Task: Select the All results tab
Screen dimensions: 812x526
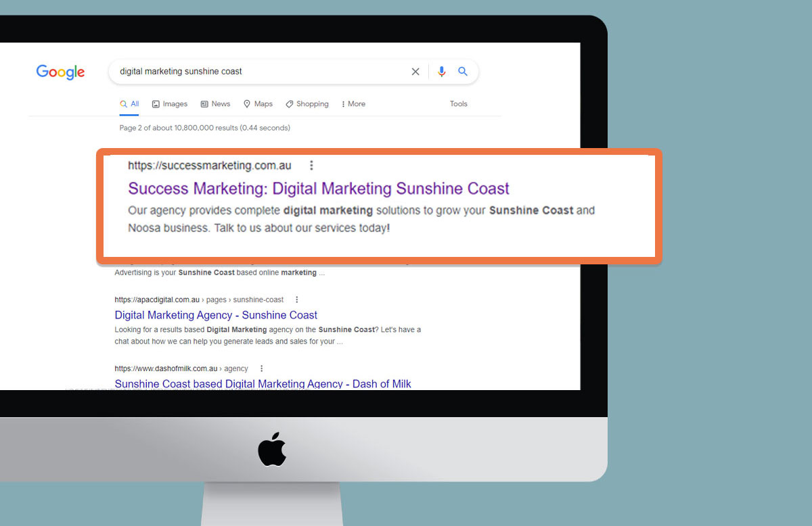Action: point(129,104)
